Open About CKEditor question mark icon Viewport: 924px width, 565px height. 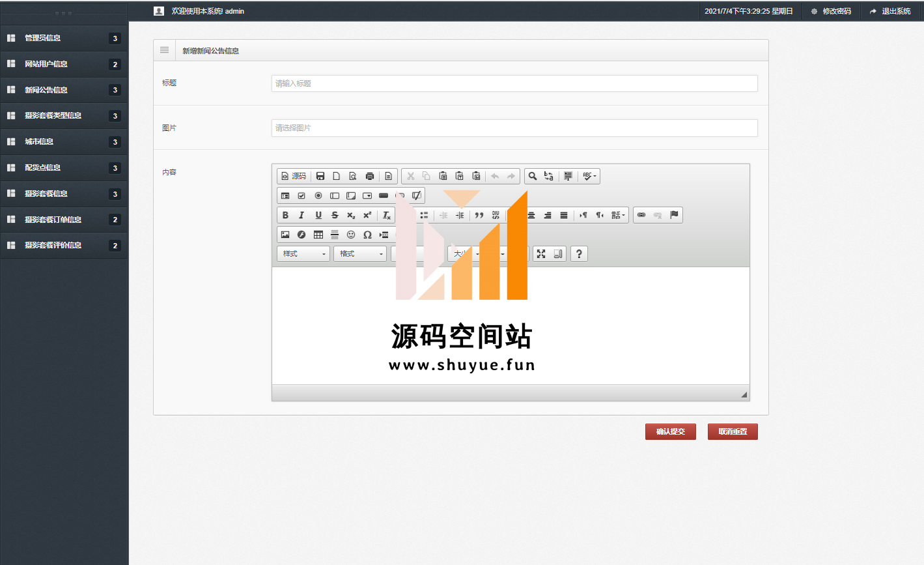click(x=579, y=254)
